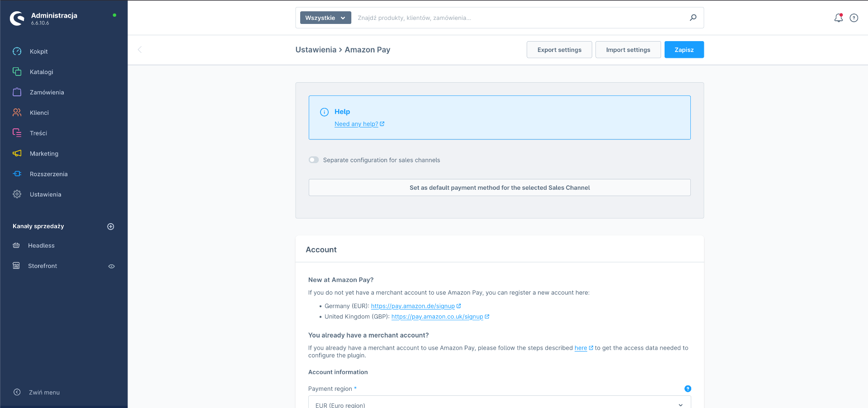The image size is (868, 408).
Task: Add a sales channel with plus icon
Action: pos(110,226)
